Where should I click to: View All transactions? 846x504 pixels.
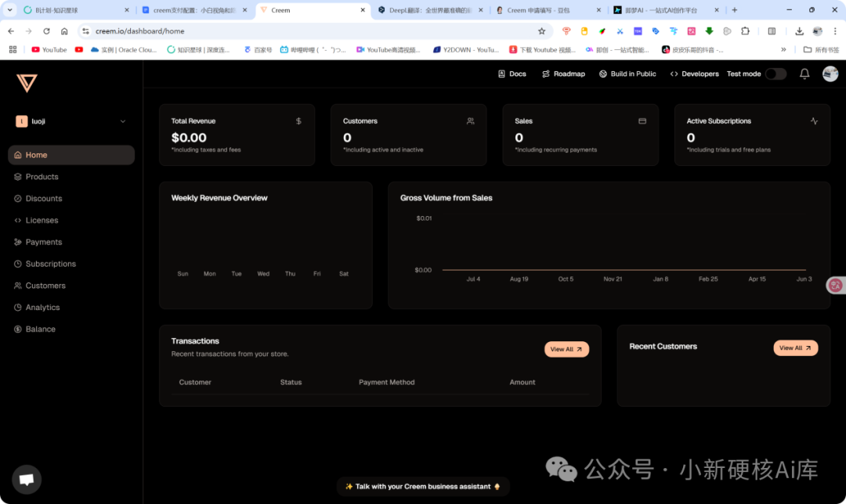point(566,349)
